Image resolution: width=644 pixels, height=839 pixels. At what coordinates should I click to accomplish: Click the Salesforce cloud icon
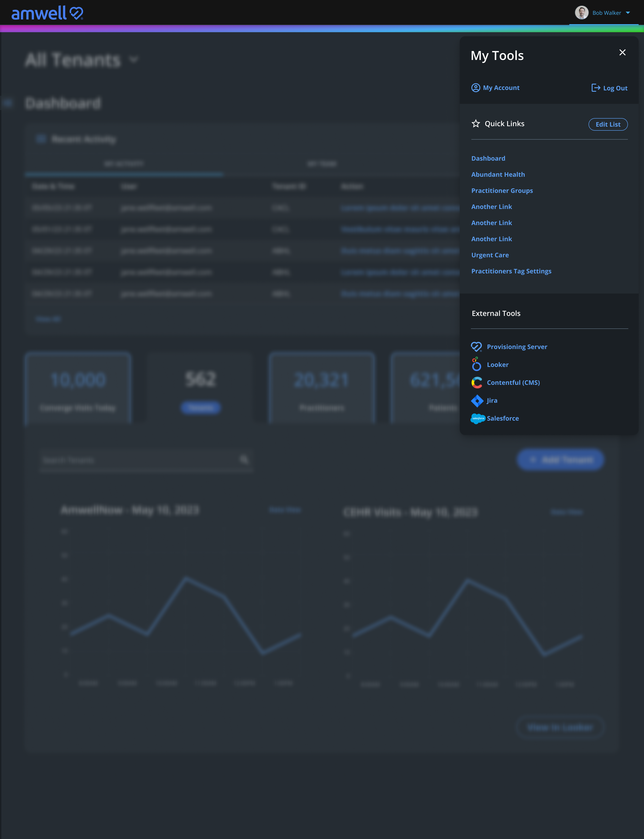click(x=478, y=418)
